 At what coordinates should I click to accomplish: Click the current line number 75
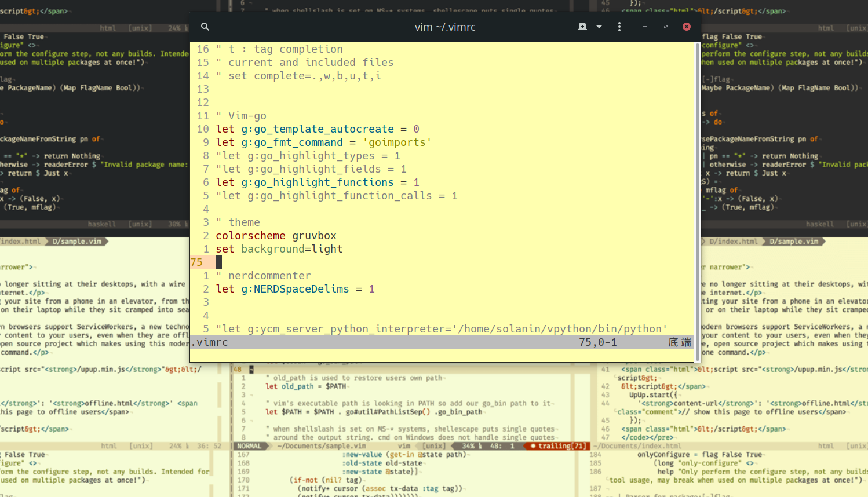pyautogui.click(x=196, y=262)
